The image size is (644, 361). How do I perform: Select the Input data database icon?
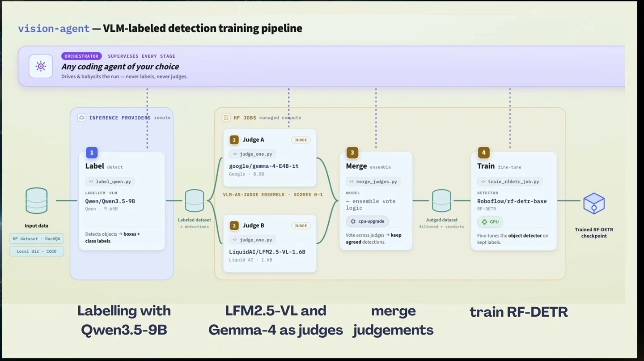[x=37, y=201]
